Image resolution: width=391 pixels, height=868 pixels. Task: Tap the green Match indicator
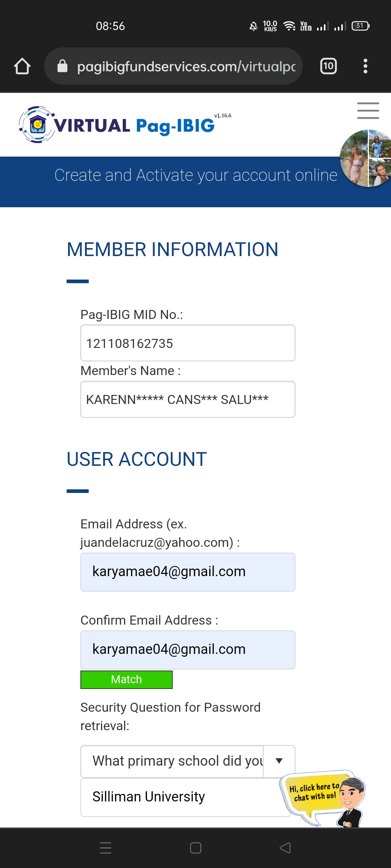click(126, 680)
